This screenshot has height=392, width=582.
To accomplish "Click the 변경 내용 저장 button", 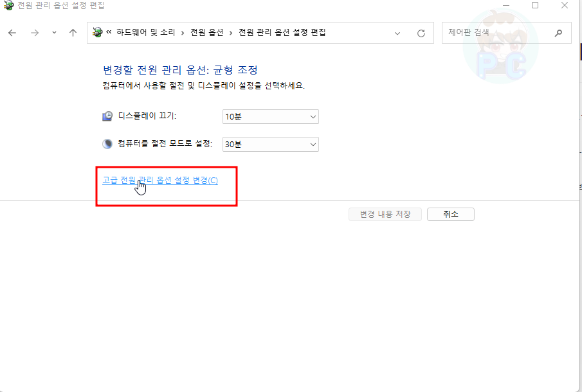I will point(385,215).
